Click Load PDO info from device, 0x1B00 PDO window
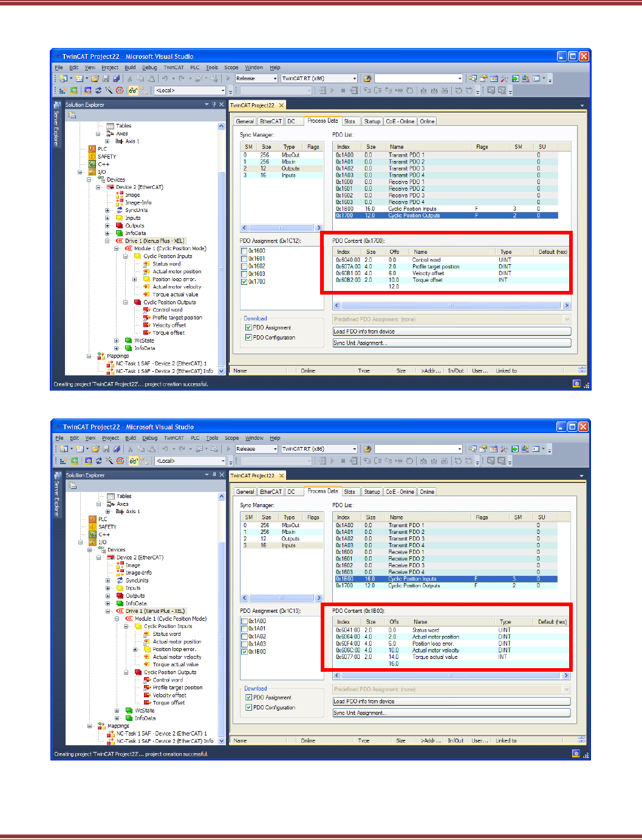 point(451,702)
